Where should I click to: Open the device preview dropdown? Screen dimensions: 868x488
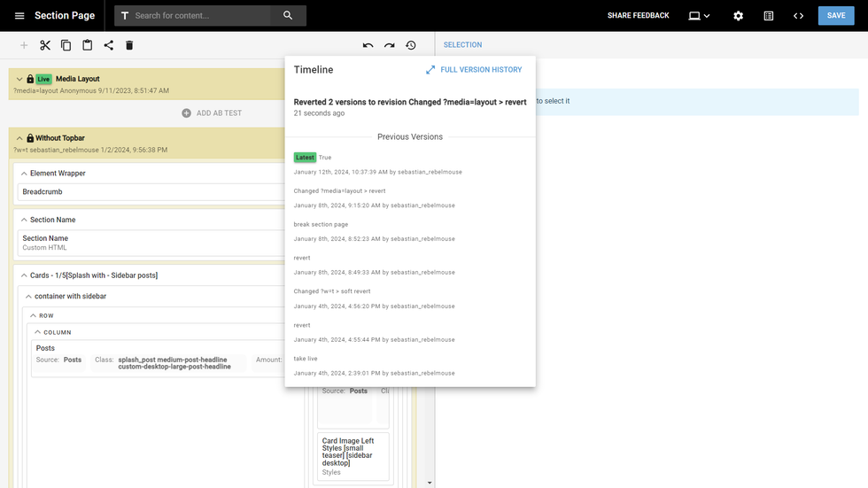699,16
